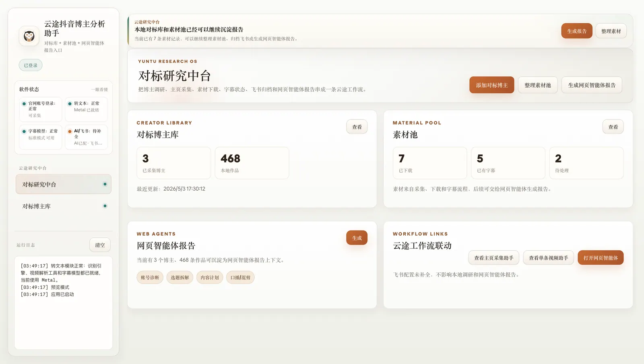This screenshot has width=644, height=364.
Task: Click the green dot beside 官网账号登录
Action: pos(24,104)
